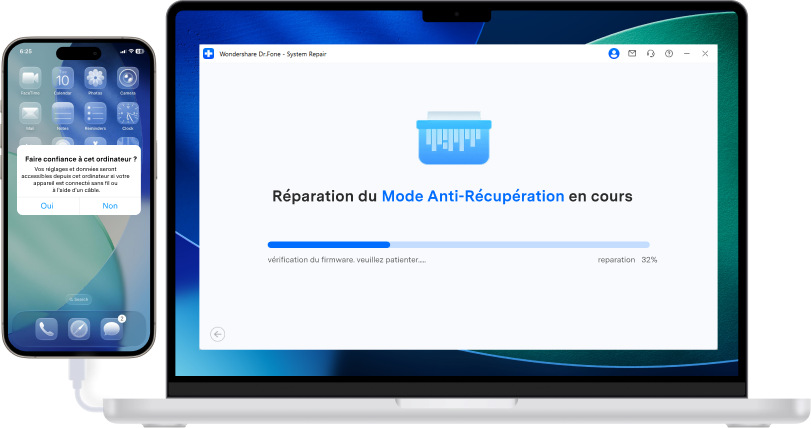
Task: Click 'vérification du firmware' status text
Action: pos(347,260)
